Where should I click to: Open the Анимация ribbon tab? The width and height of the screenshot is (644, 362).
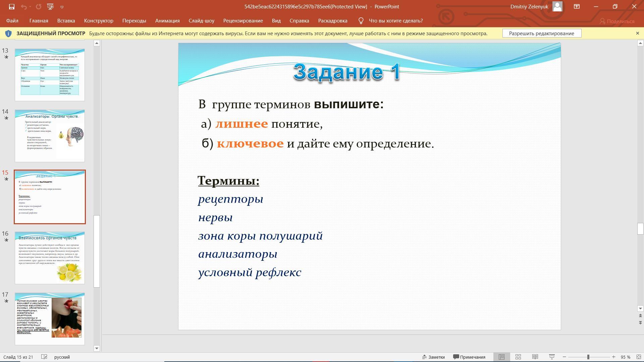pyautogui.click(x=167, y=21)
